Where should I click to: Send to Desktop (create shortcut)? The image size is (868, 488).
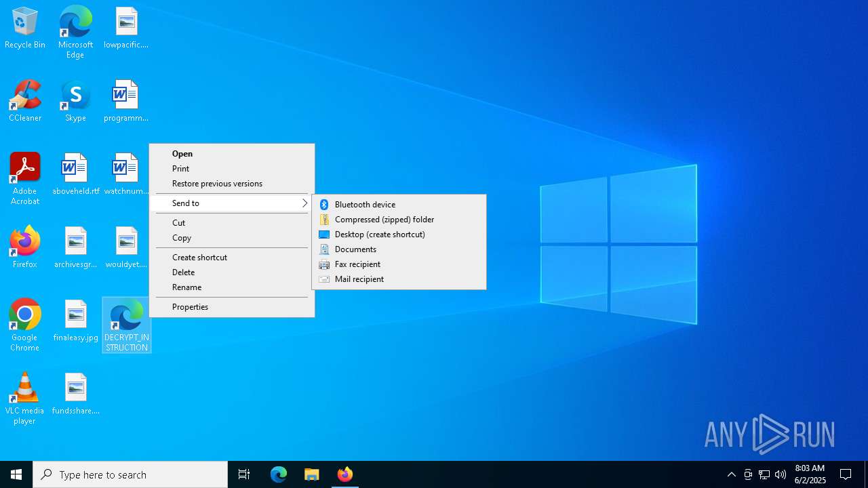click(x=399, y=235)
